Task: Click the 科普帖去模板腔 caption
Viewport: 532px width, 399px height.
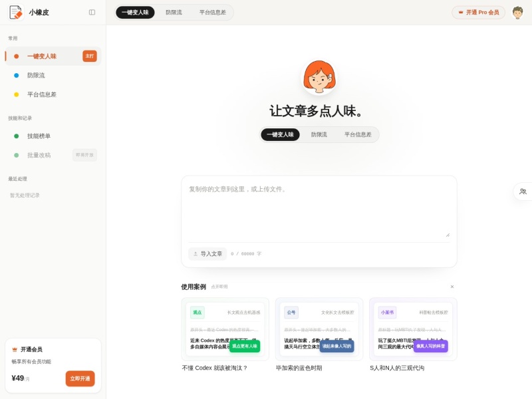Action: coord(434,313)
